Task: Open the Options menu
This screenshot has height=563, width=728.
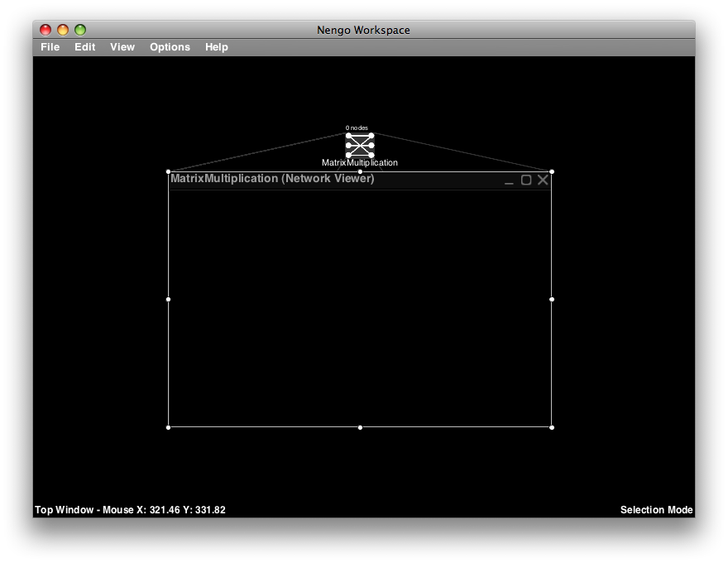Action: click(170, 47)
